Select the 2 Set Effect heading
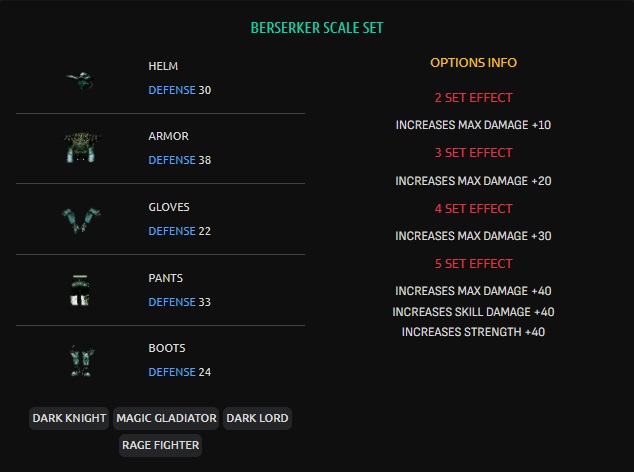 coord(473,98)
